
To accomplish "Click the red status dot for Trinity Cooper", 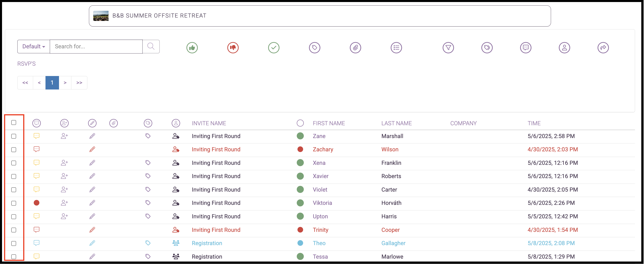I will tap(300, 230).
